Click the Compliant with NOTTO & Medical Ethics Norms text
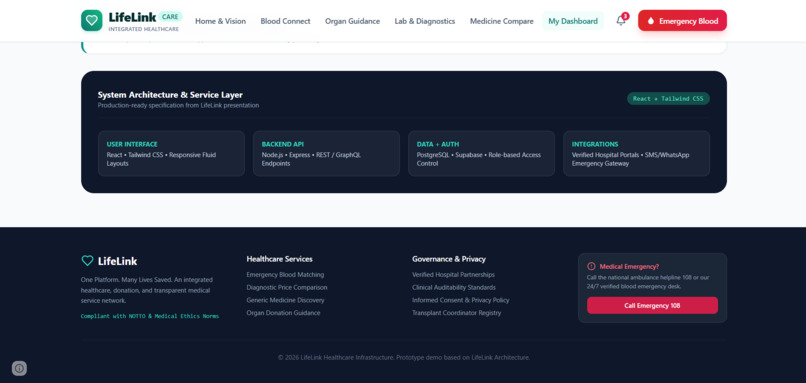806x383 pixels. (x=150, y=316)
